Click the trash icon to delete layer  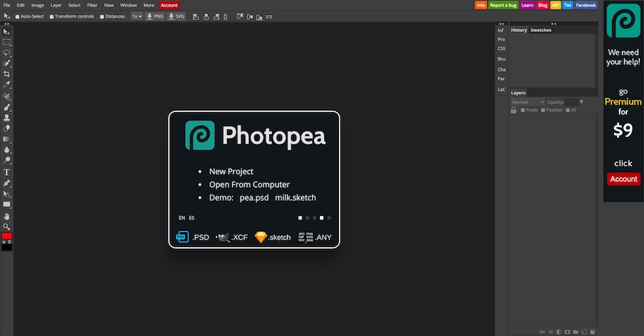coord(592,332)
